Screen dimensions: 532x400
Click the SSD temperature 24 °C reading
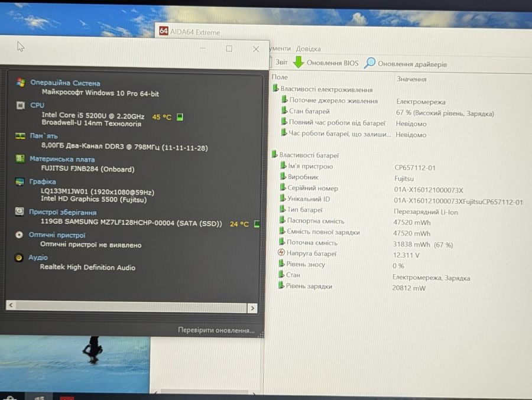239,224
